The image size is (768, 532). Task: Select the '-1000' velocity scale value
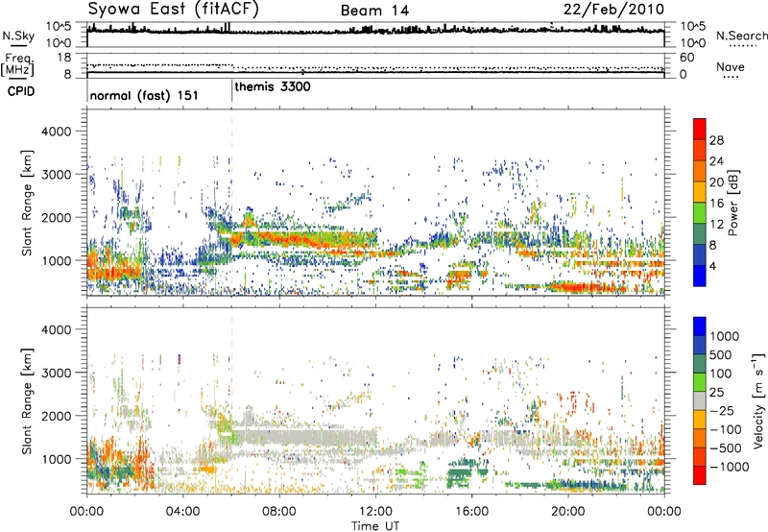tap(730, 467)
